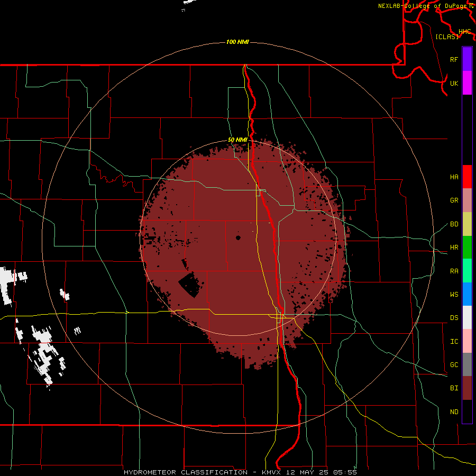Click the UK legend label
Viewport: 476px width, 476px height.
click(454, 83)
